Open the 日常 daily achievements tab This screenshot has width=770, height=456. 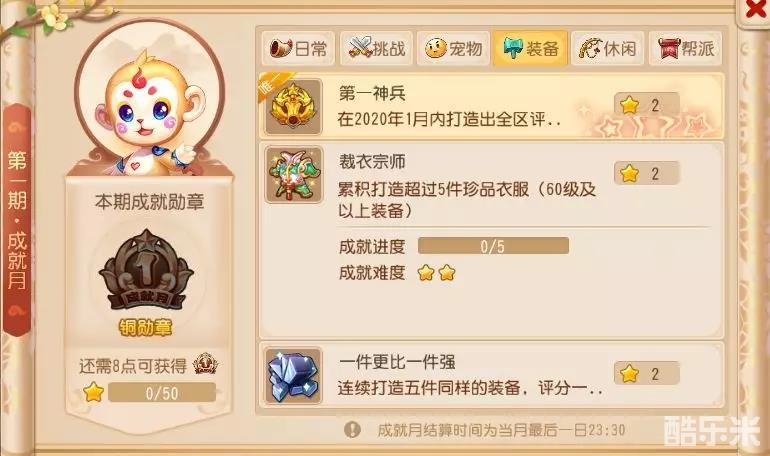pyautogui.click(x=298, y=48)
